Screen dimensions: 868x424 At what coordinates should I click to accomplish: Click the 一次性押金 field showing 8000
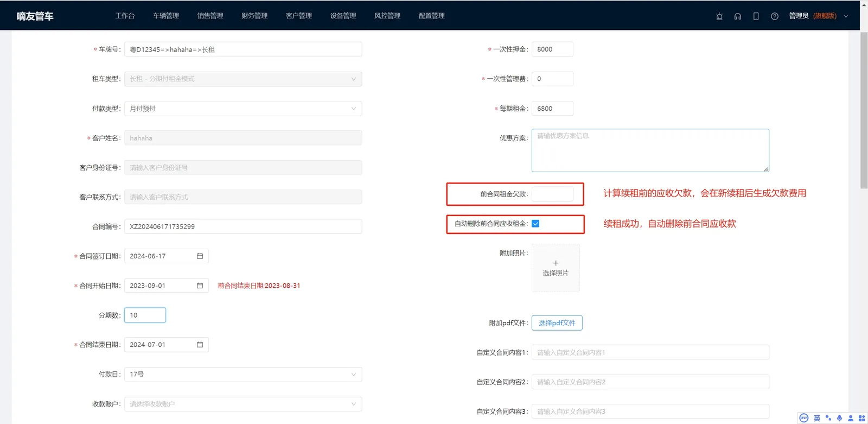[552, 49]
